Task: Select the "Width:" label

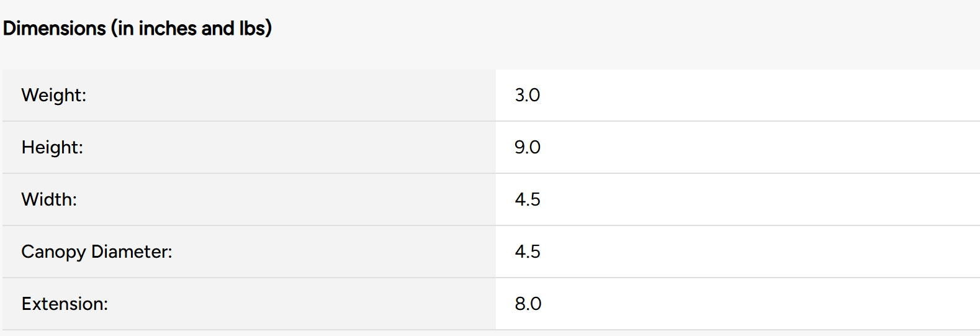Action: [x=49, y=199]
